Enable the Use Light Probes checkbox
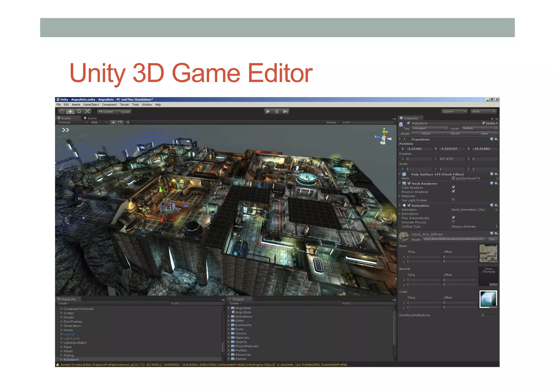The height and width of the screenshot is (392, 555). (x=453, y=200)
